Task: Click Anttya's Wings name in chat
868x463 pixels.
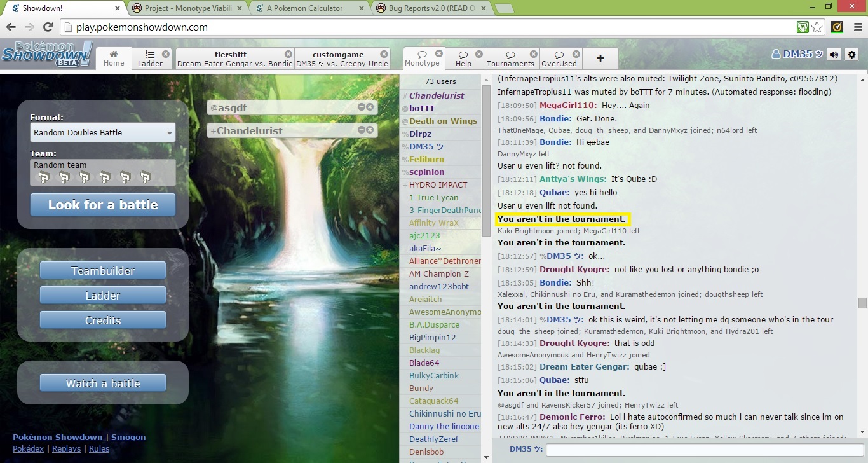Action: coord(573,179)
